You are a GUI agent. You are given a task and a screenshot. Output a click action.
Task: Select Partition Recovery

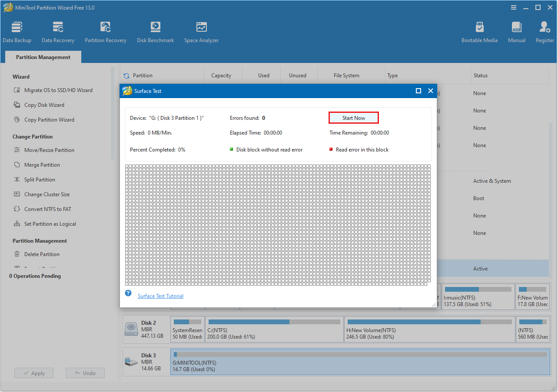(x=105, y=30)
